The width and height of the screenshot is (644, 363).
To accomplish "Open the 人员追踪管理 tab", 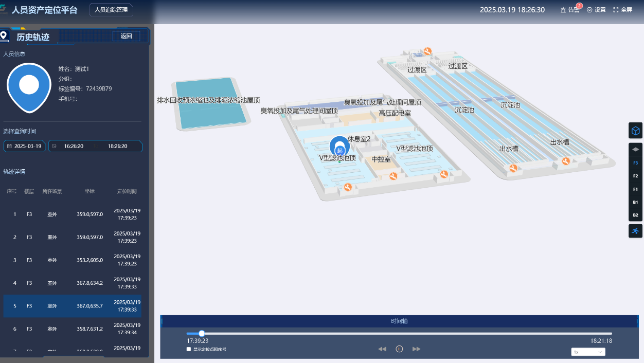I will (111, 10).
